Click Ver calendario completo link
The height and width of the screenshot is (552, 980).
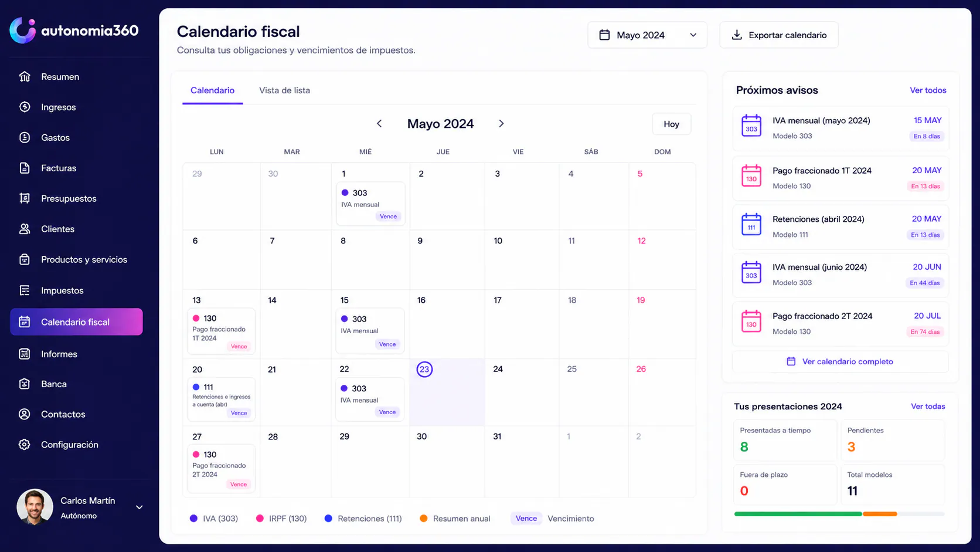click(x=840, y=361)
